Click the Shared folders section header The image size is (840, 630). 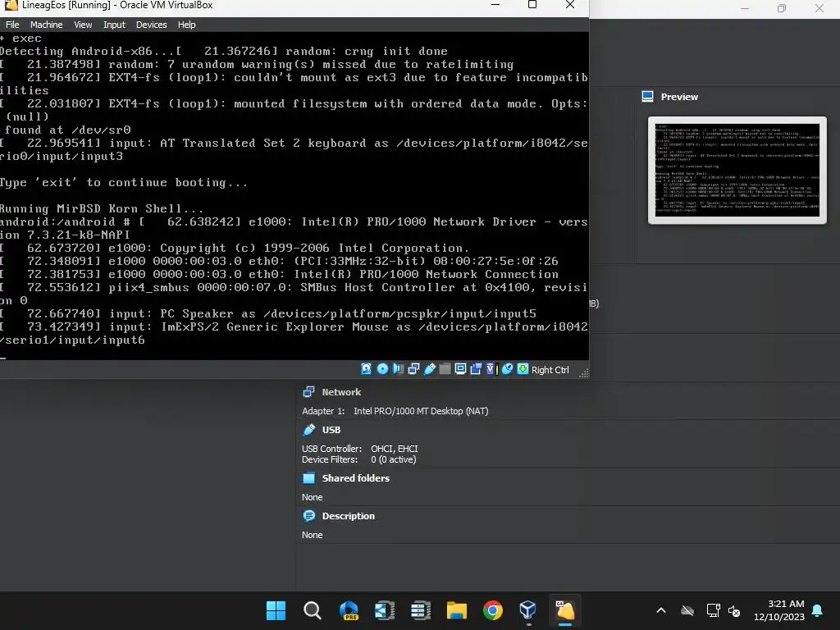pyautogui.click(x=356, y=478)
